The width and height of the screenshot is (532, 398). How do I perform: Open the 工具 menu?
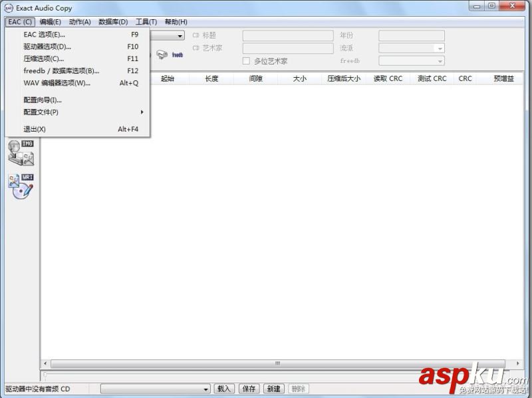pyautogui.click(x=146, y=21)
